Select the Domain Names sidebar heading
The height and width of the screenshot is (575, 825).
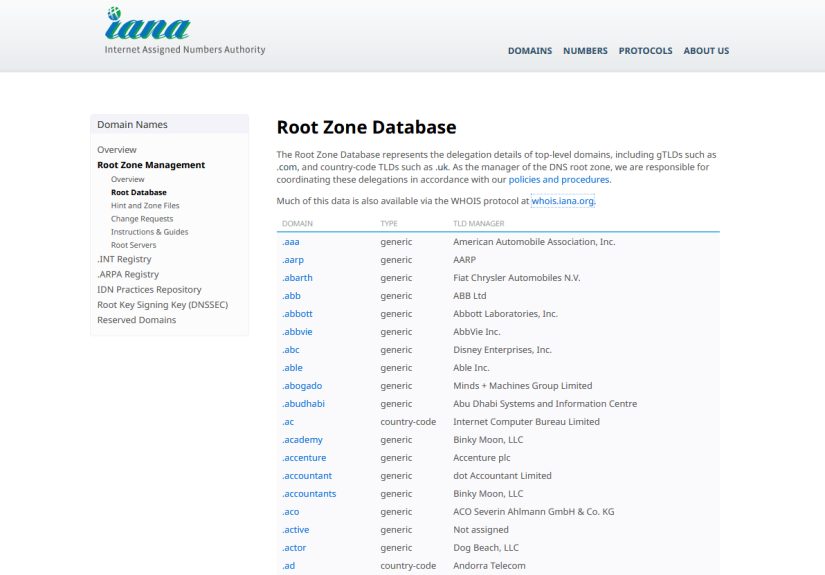pos(132,125)
